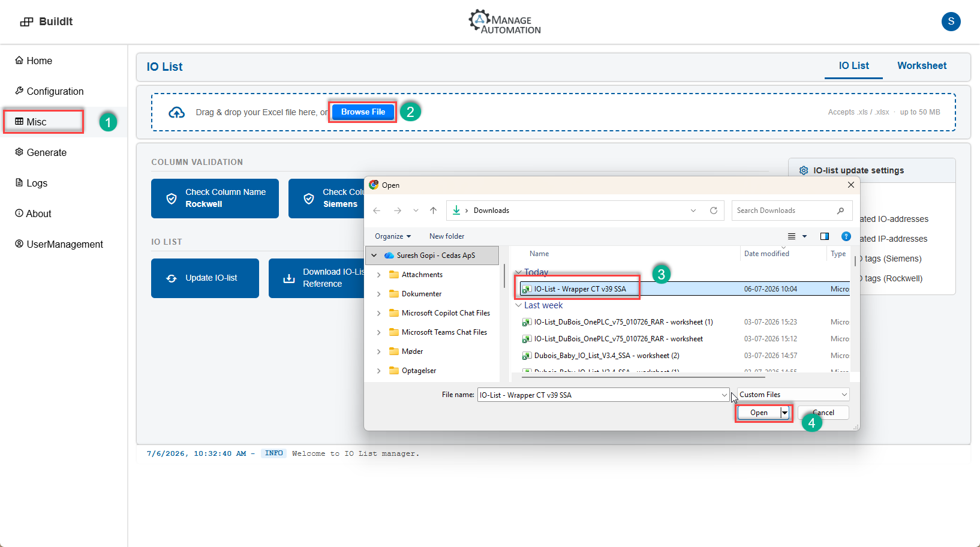Expand Microsoft Copilot Chat Files folder

point(378,313)
